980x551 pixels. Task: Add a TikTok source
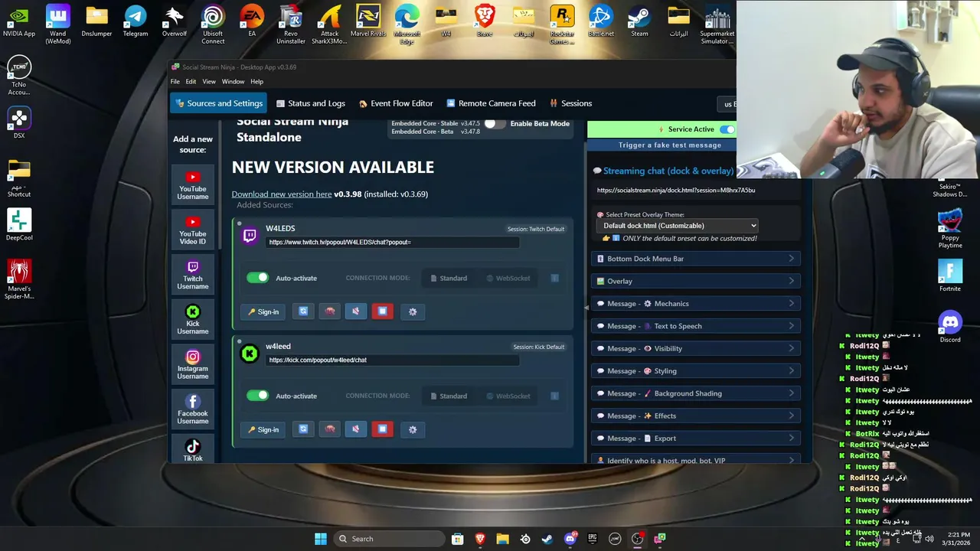click(x=193, y=450)
